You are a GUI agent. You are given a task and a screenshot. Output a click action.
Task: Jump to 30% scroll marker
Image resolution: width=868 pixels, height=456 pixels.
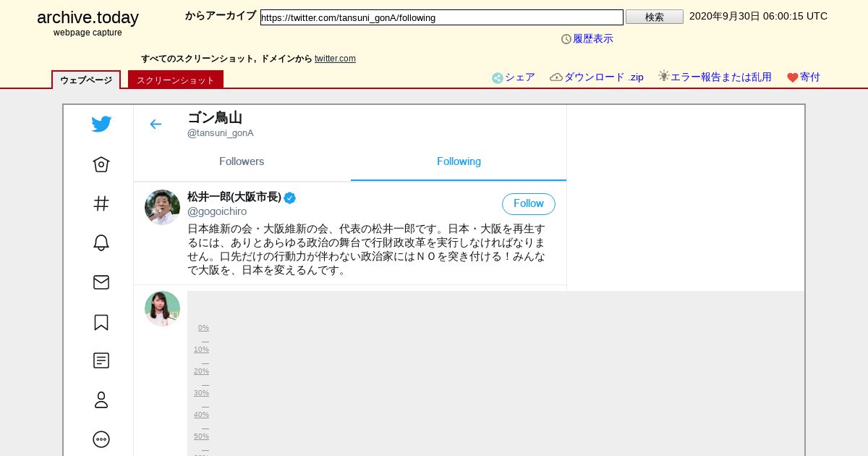(201, 393)
